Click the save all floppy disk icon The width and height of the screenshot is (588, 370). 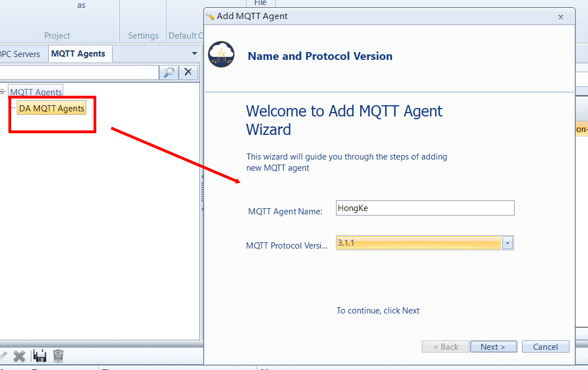point(39,355)
